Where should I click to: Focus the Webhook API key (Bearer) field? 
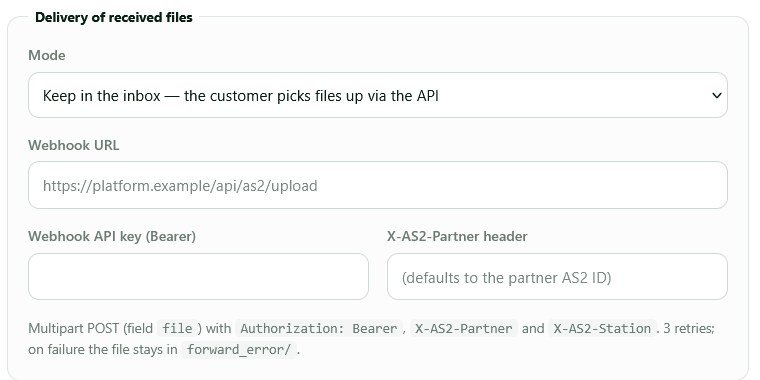tap(198, 276)
